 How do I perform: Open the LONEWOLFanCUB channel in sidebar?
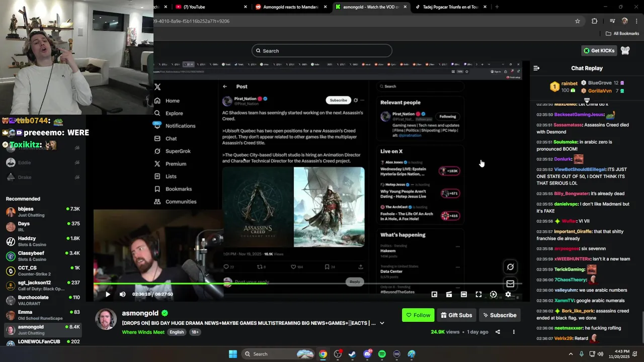click(43, 342)
